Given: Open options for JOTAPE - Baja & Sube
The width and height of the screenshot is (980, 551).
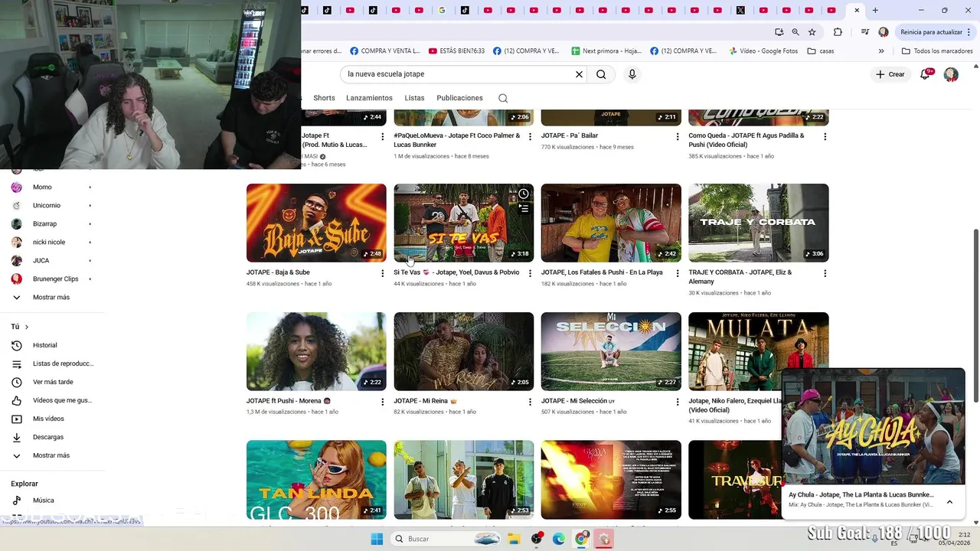Looking at the screenshot, I should (x=382, y=273).
